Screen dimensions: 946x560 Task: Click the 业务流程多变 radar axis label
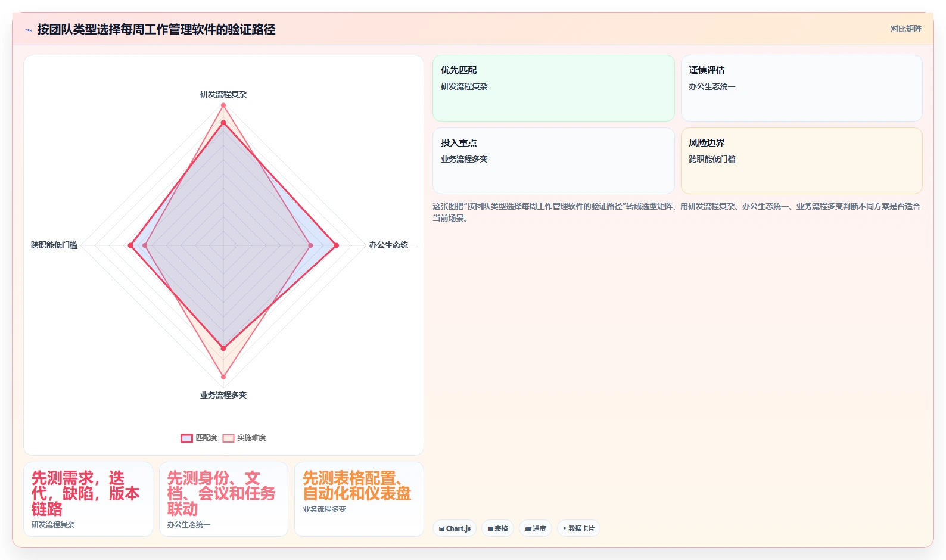click(223, 395)
